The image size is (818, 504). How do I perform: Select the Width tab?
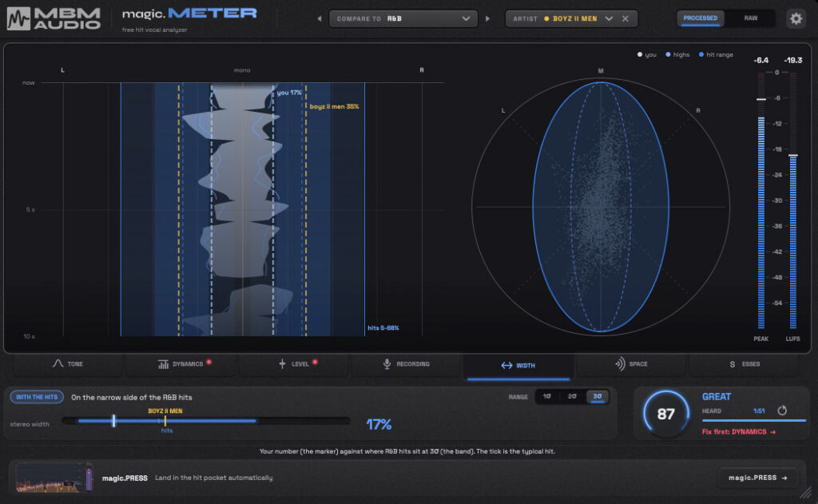[518, 366]
